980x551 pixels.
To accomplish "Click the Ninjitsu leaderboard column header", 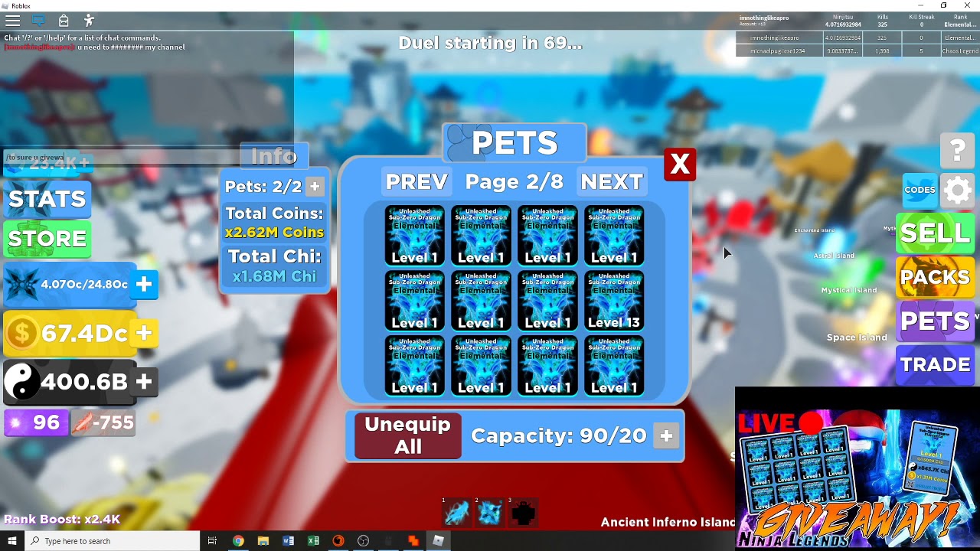I will click(842, 17).
